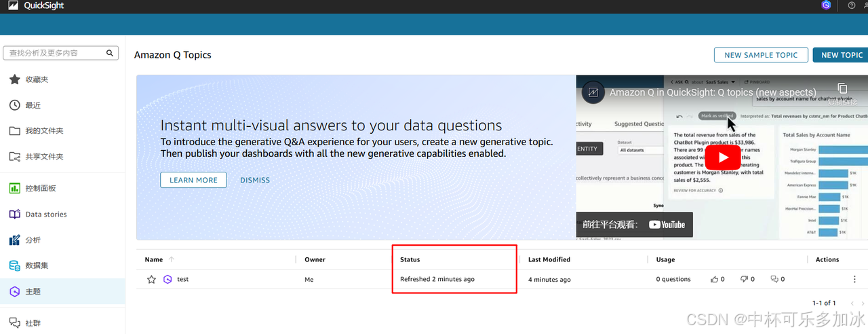Click the LEARN MORE button

pyautogui.click(x=193, y=180)
